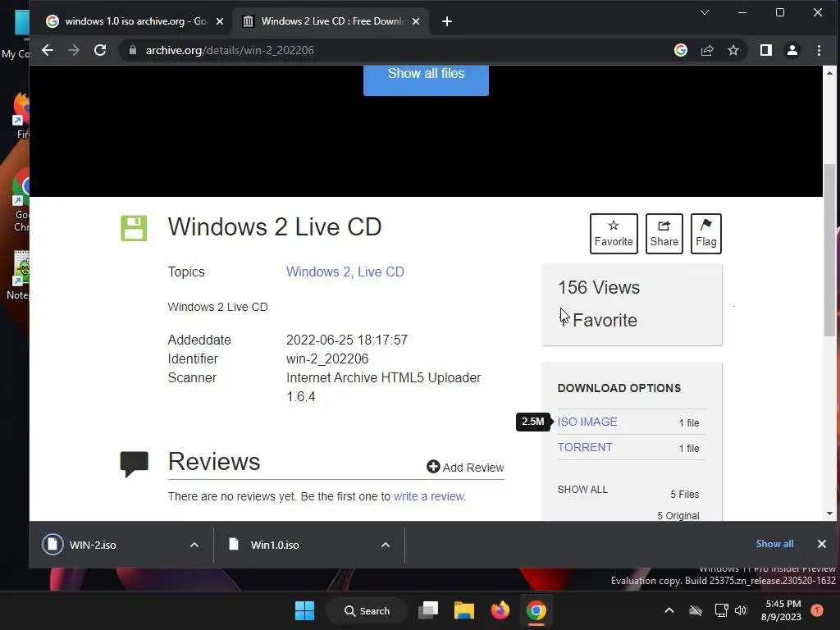This screenshot has width=840, height=630.
Task: Download via TORRENT link
Action: pos(584,447)
